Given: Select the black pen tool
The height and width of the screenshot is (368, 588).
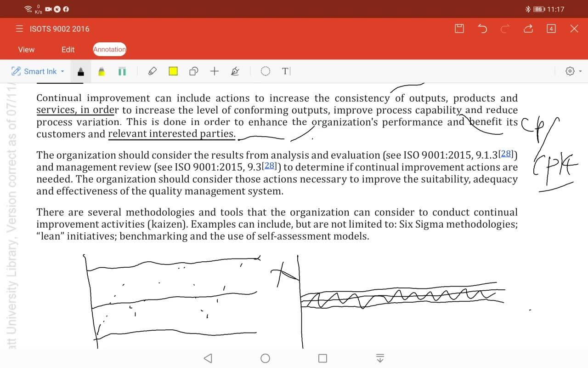Looking at the screenshot, I should point(81,71).
